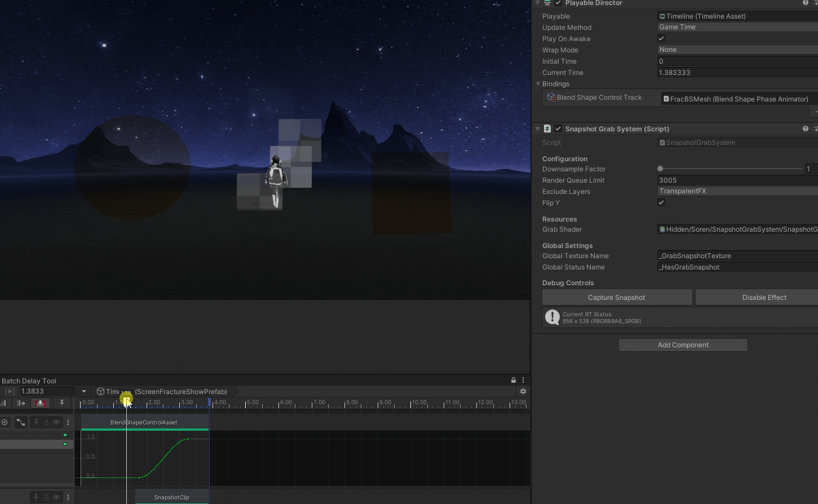The height and width of the screenshot is (504, 818).
Task: Open the Timeline window more-options menu
Action: click(x=523, y=381)
